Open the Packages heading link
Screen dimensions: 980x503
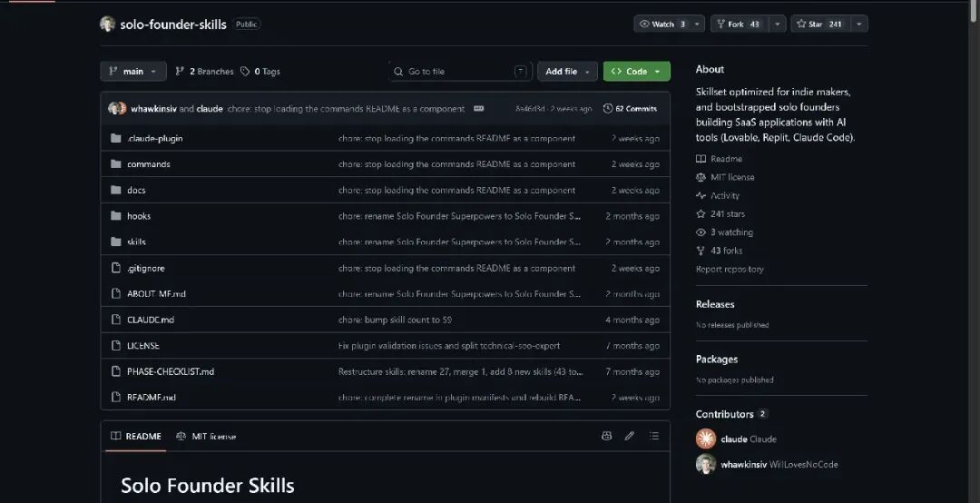(x=717, y=360)
